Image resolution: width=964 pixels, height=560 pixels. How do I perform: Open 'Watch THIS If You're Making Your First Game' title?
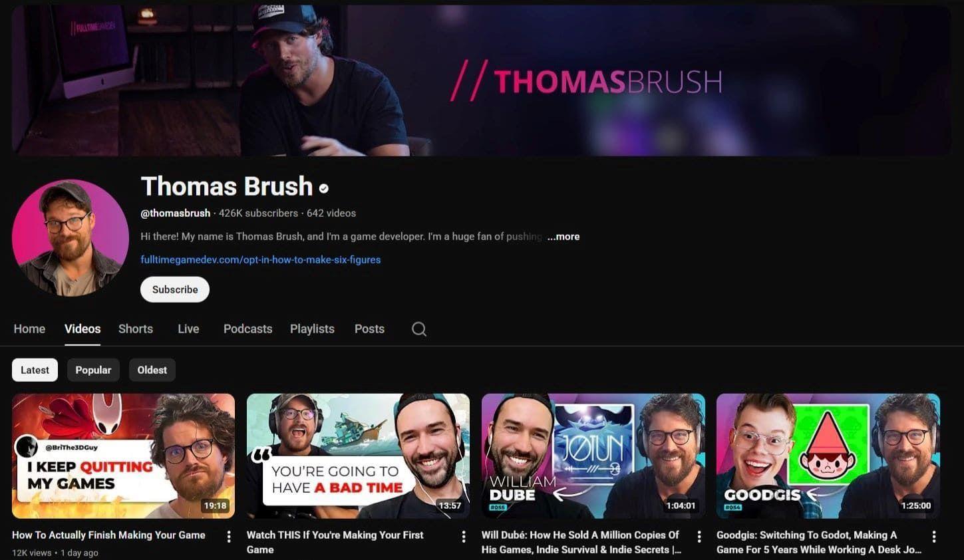point(335,542)
